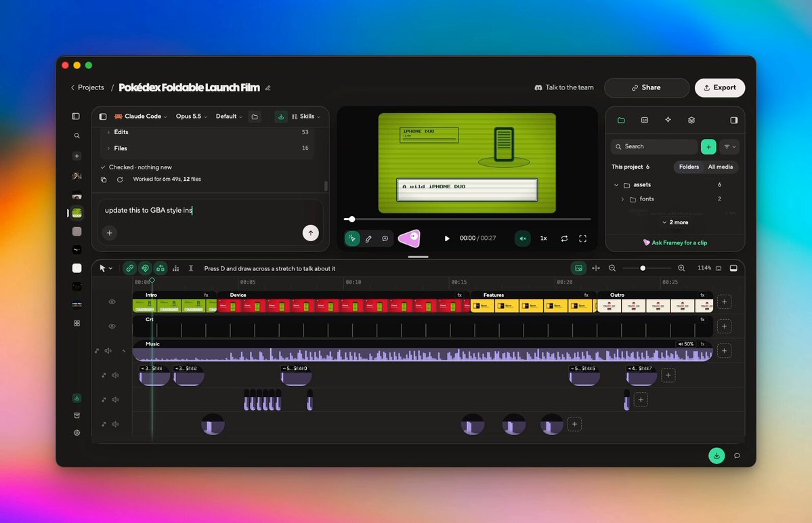
Task: Open the layers tab in media panel
Action: point(691,120)
